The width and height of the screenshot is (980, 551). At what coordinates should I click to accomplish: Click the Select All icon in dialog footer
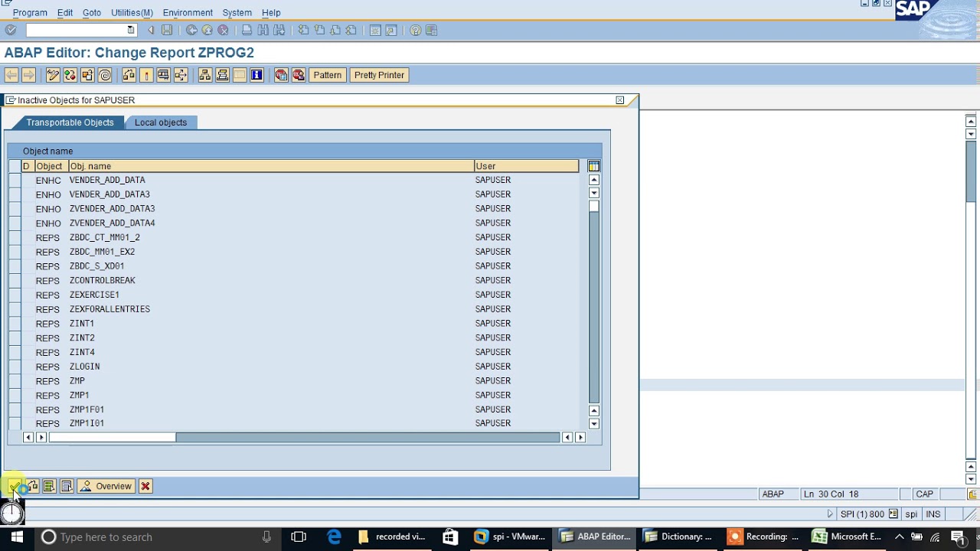[x=48, y=487]
